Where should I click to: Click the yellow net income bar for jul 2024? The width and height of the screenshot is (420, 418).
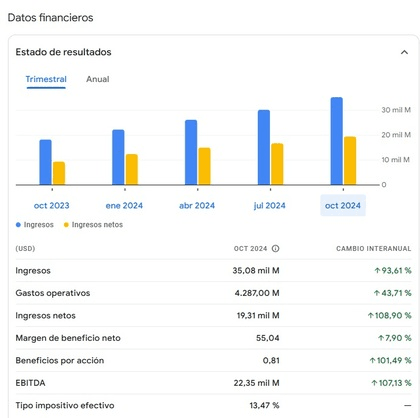(277, 164)
